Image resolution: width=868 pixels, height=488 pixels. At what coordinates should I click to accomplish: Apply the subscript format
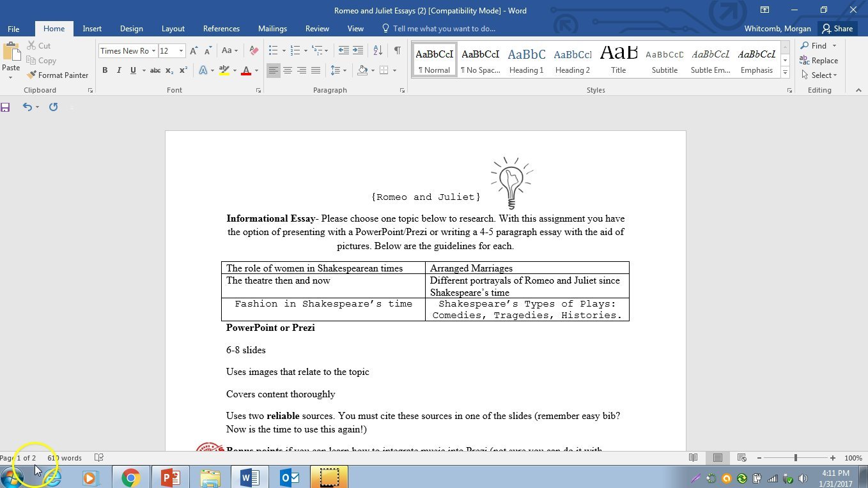pos(169,70)
